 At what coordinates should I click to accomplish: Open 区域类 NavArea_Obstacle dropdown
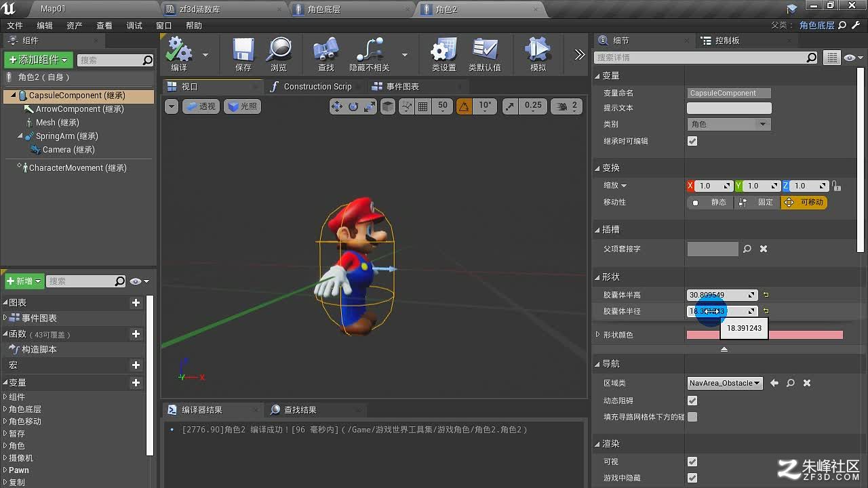(x=725, y=383)
